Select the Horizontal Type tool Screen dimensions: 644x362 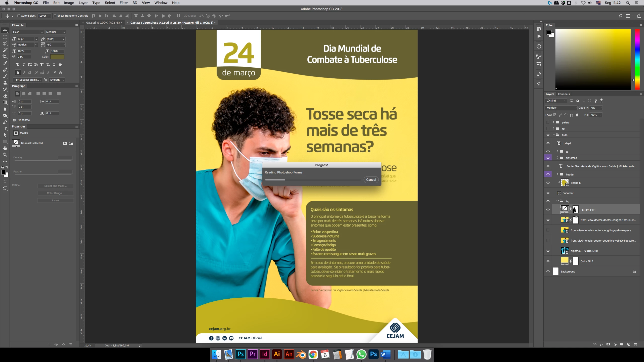pyautogui.click(x=5, y=128)
